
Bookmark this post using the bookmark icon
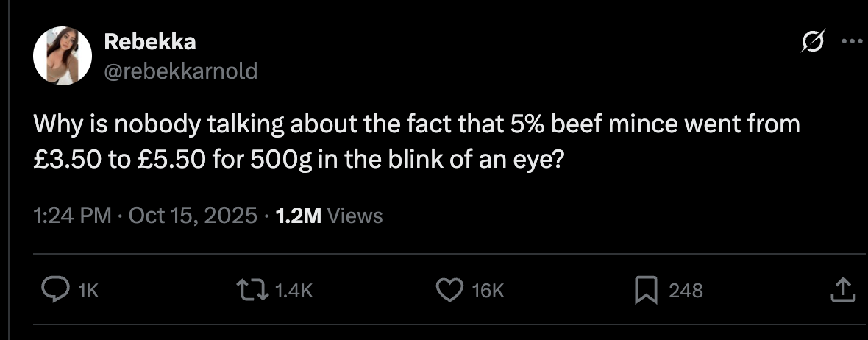point(644,291)
